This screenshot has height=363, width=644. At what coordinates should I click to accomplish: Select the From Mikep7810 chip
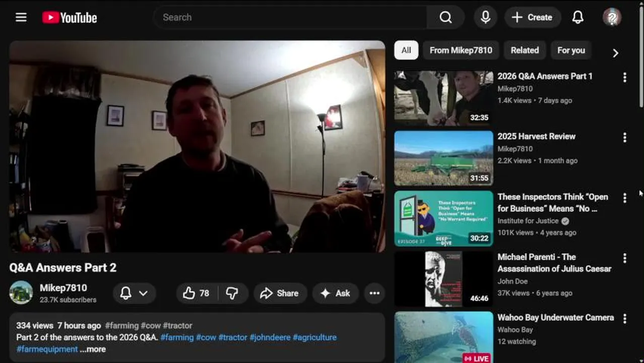[x=461, y=50]
